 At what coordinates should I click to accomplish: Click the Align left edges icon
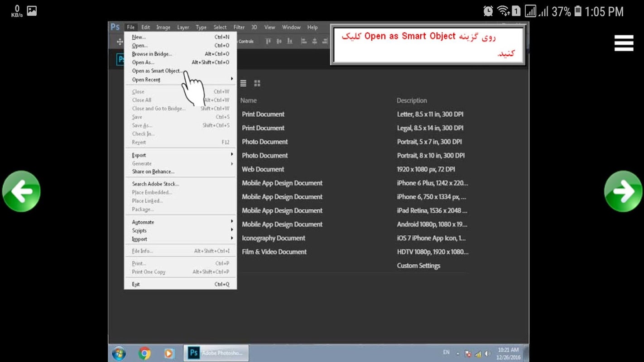point(304,41)
